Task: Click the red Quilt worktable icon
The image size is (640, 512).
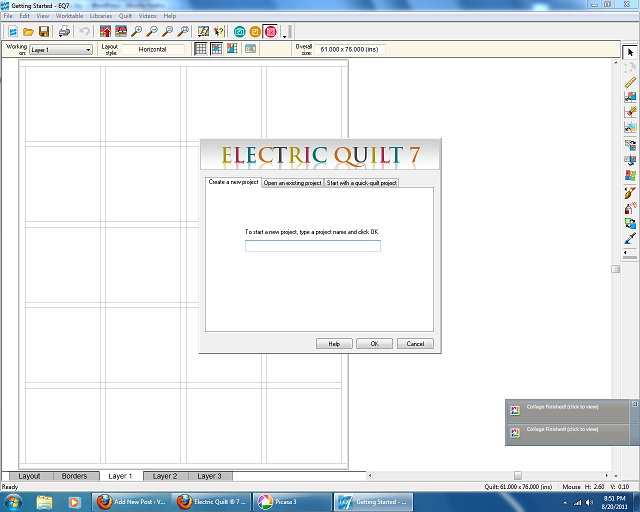Action: click(270, 31)
